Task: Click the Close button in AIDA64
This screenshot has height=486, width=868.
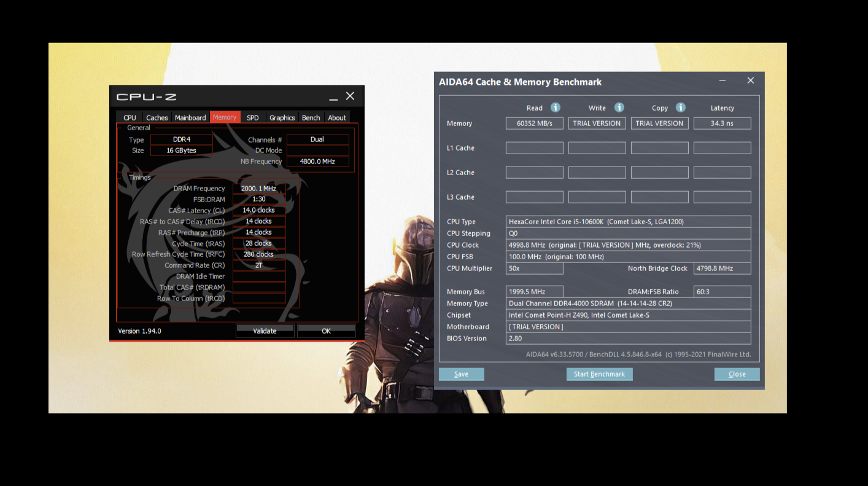Action: pos(737,374)
